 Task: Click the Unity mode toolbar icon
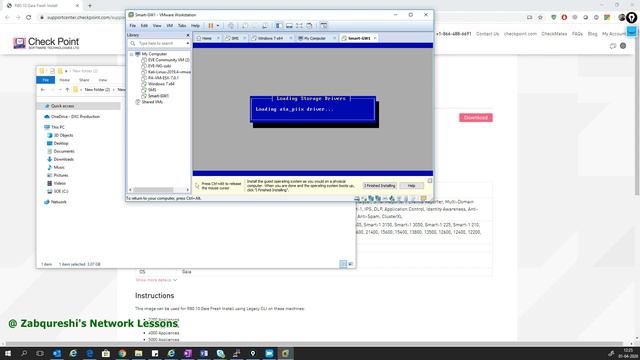pyautogui.click(x=309, y=26)
